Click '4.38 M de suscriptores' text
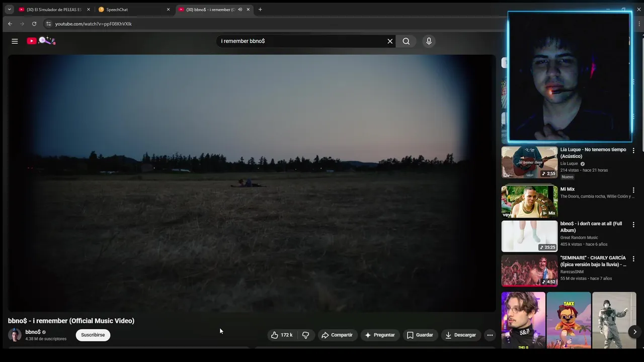Viewport: 644px width, 362px height. 46,339
